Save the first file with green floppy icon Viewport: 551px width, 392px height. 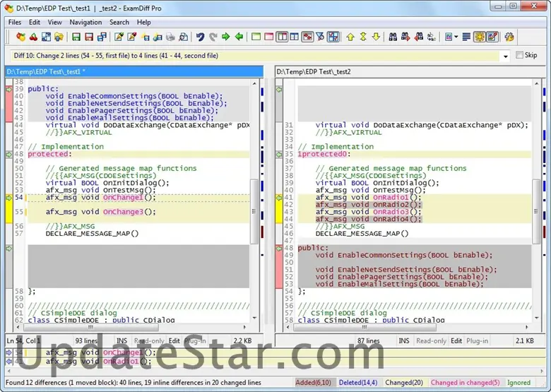click(76, 37)
